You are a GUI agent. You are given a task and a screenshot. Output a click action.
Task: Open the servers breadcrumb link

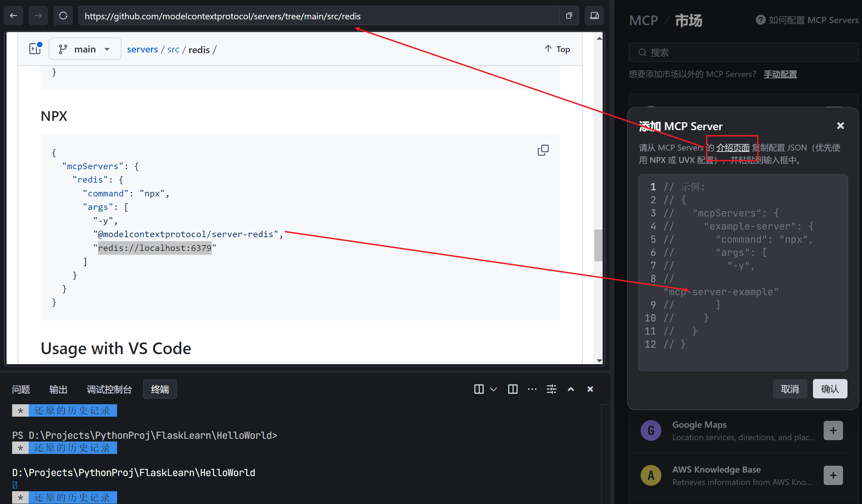point(142,49)
